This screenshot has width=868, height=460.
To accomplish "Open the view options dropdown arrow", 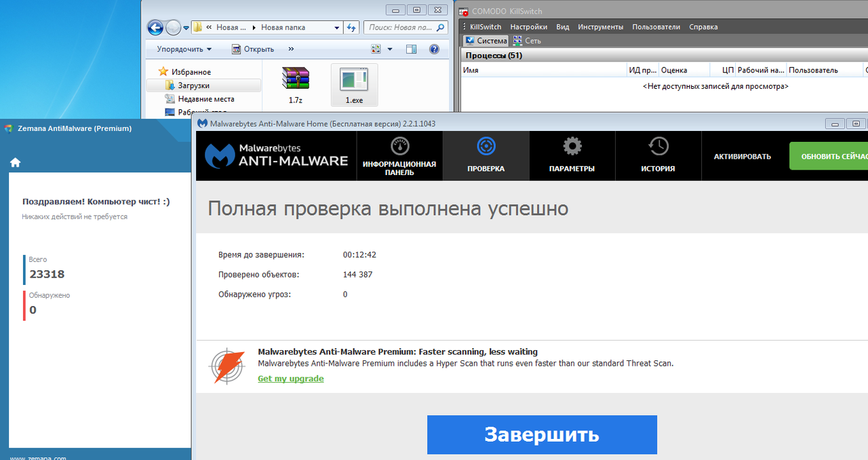I will pyautogui.click(x=390, y=49).
